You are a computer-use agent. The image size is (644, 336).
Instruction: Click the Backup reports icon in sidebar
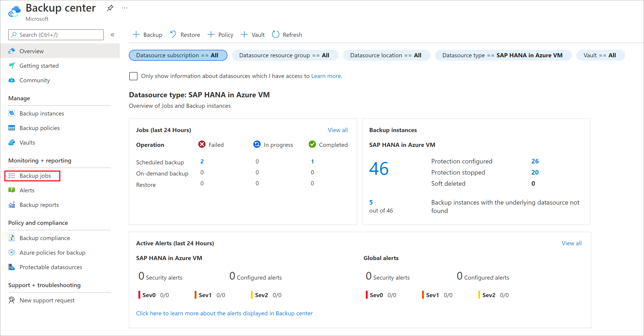pyautogui.click(x=12, y=205)
